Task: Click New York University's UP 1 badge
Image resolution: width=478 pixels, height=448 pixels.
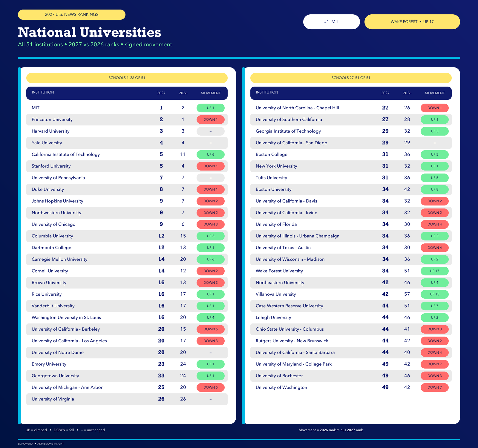Action: pyautogui.click(x=435, y=166)
